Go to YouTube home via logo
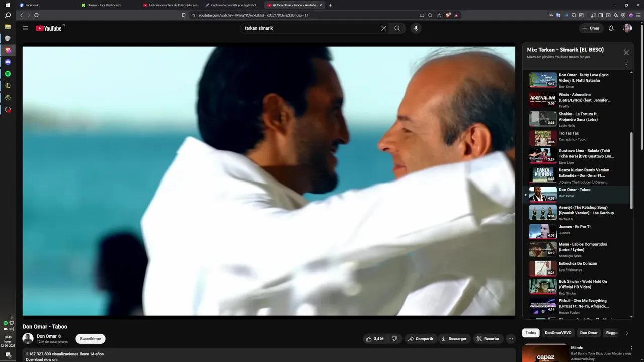The height and width of the screenshot is (362, 644). tap(49, 28)
